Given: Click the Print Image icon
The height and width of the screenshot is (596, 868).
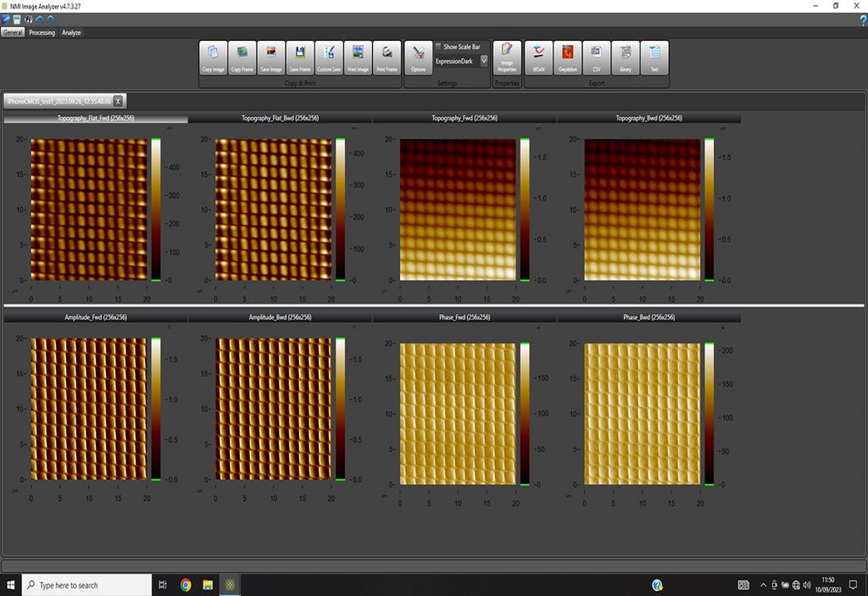Looking at the screenshot, I should point(358,58).
